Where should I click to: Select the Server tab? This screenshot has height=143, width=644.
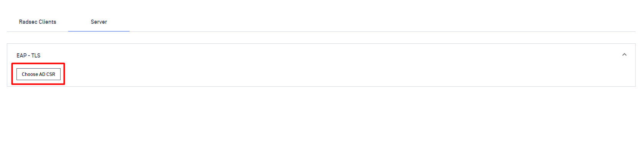[x=99, y=22]
